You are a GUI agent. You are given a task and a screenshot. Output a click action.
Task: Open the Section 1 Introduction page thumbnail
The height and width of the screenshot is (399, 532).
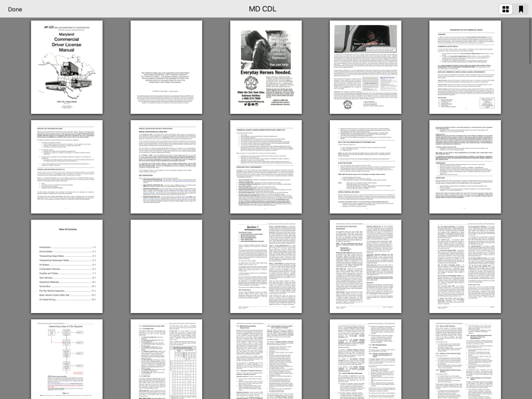tap(266, 266)
